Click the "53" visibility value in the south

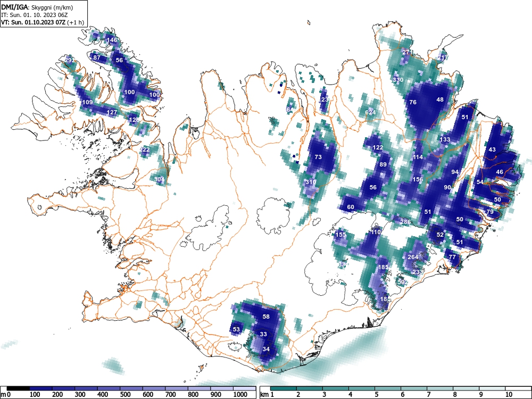coord(236,329)
